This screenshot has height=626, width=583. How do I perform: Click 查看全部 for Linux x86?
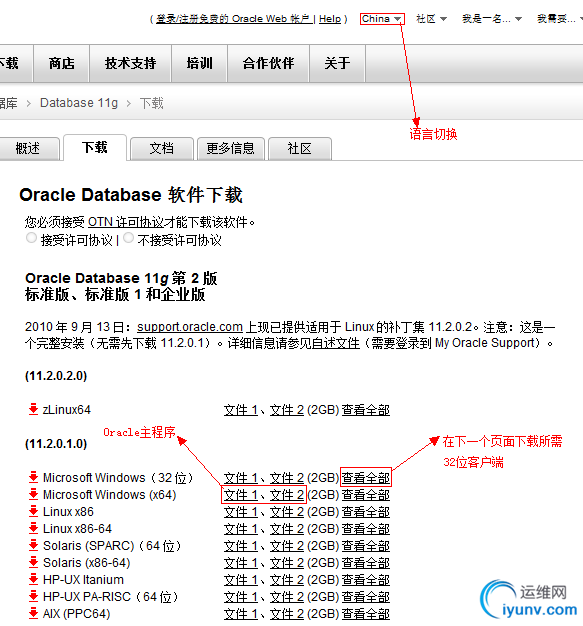(366, 512)
